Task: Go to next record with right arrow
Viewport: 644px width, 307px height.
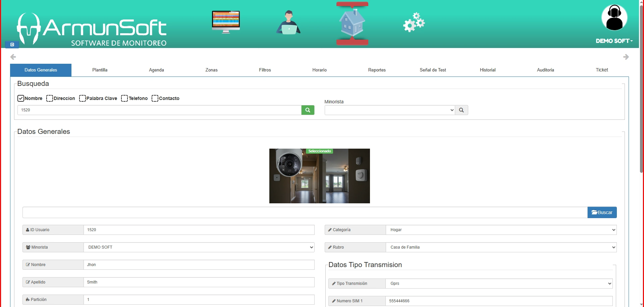Action: [x=626, y=57]
